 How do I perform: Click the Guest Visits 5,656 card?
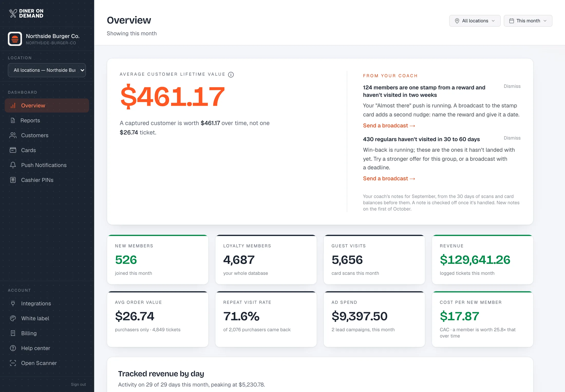coord(374,260)
